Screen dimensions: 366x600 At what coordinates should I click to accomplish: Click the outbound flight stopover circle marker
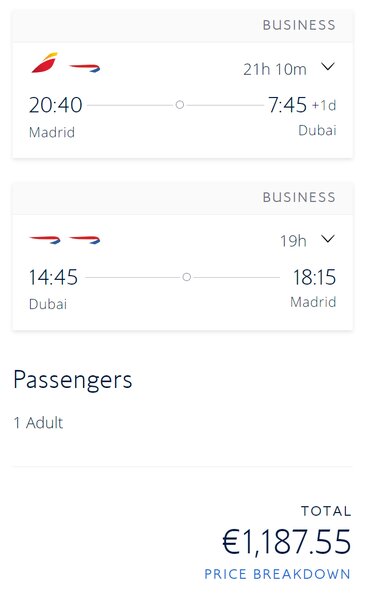pos(180,104)
